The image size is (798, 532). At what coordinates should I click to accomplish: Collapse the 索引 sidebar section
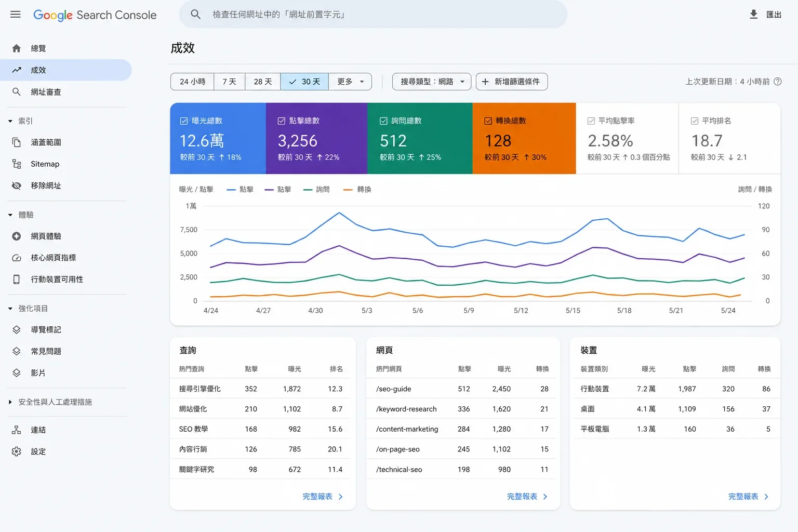(x=10, y=121)
